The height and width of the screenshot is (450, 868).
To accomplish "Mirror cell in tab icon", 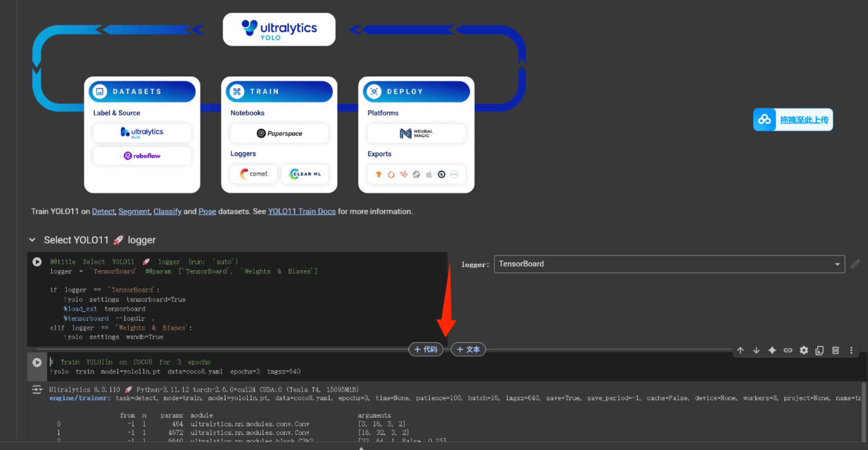I will click(819, 350).
